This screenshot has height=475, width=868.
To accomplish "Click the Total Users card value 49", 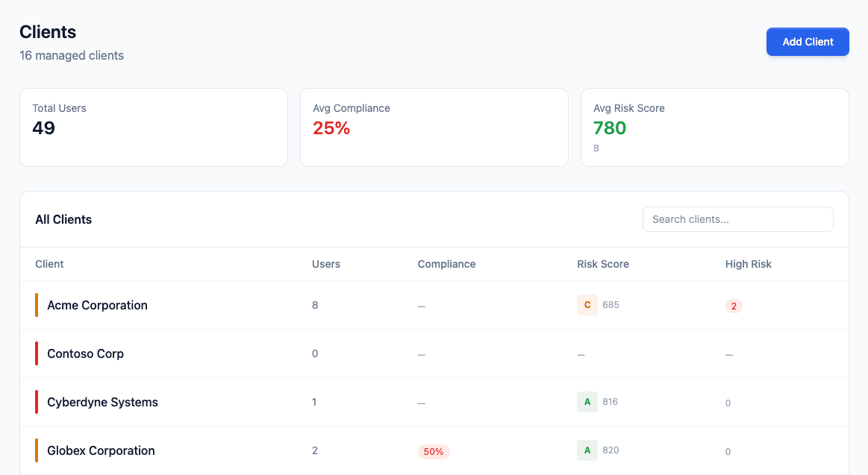I will 44,128.
